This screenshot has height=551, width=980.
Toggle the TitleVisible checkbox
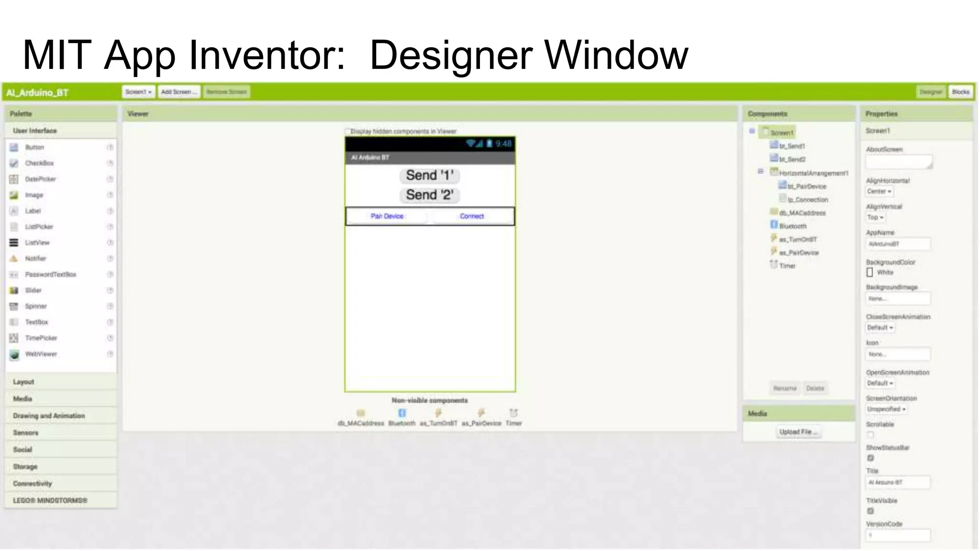pos(870,511)
